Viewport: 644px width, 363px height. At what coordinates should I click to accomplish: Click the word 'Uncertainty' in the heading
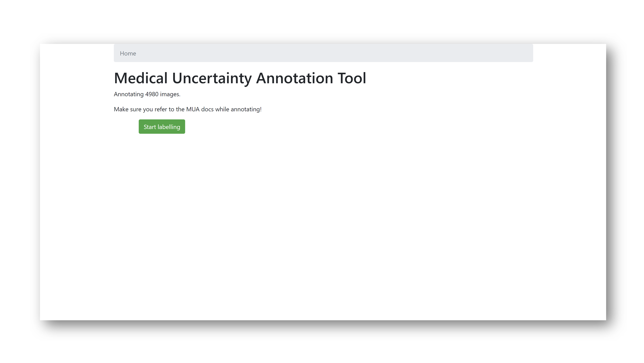[x=212, y=78]
